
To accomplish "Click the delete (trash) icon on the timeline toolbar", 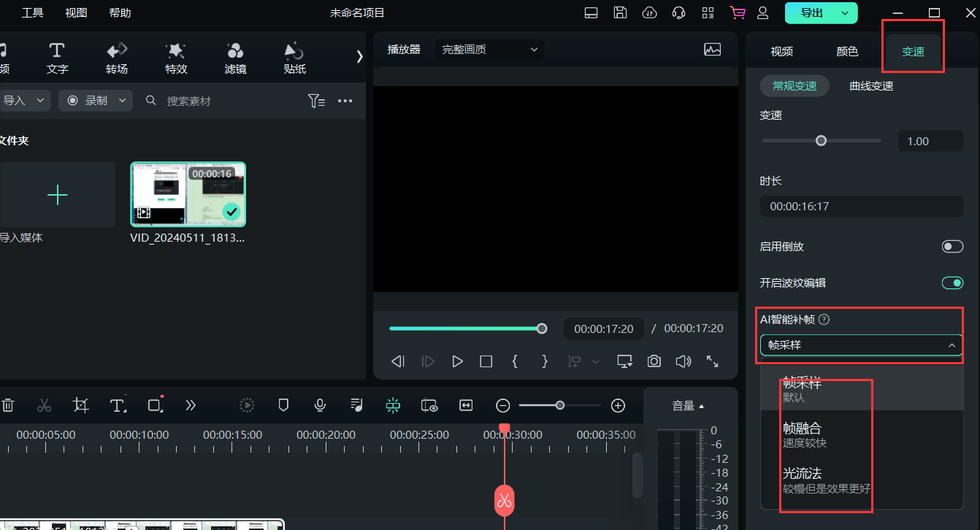I will 8,405.
